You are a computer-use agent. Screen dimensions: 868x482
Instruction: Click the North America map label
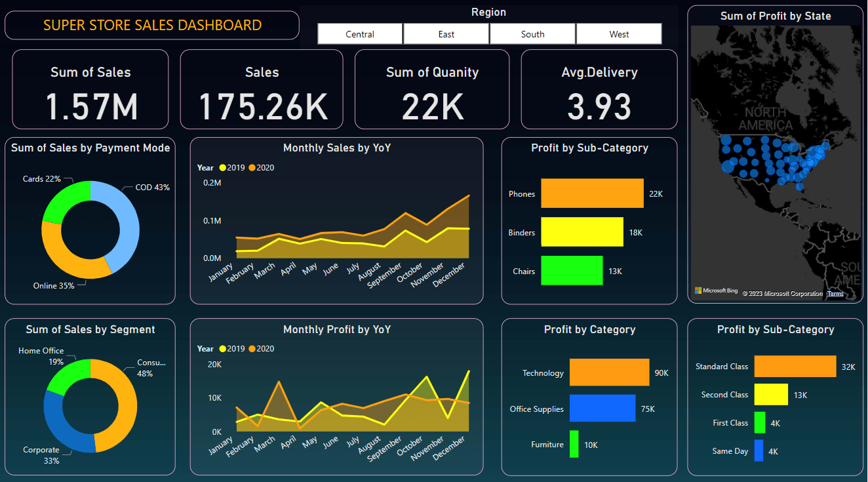pos(766,119)
